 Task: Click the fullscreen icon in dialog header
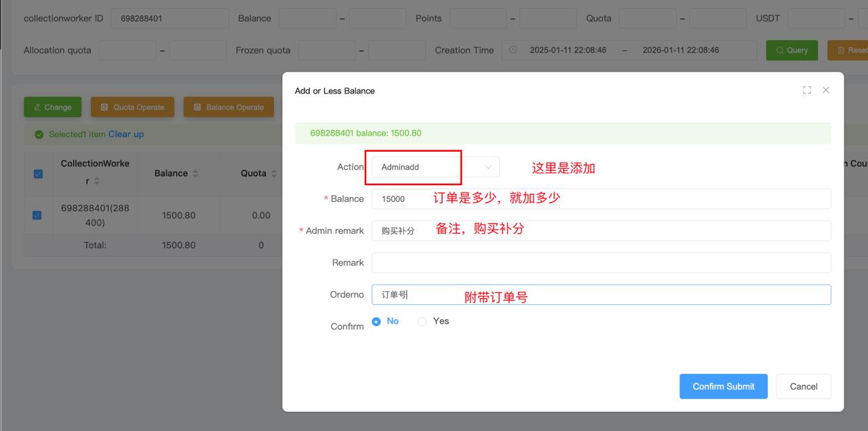[807, 90]
